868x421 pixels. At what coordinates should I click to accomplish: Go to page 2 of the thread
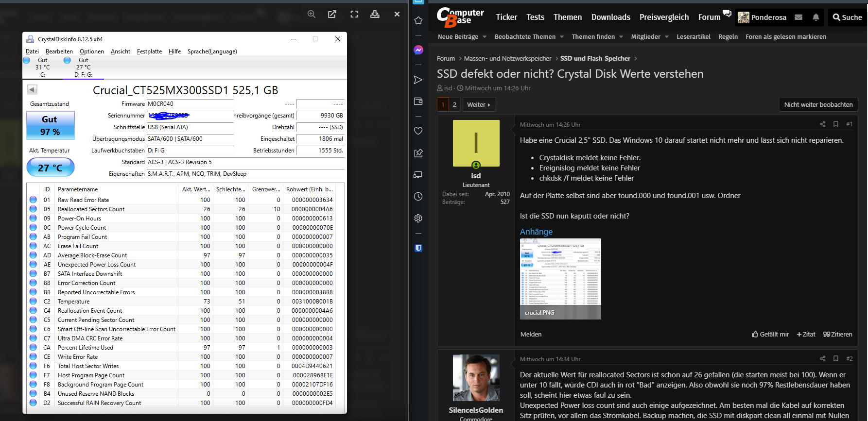pyautogui.click(x=454, y=104)
